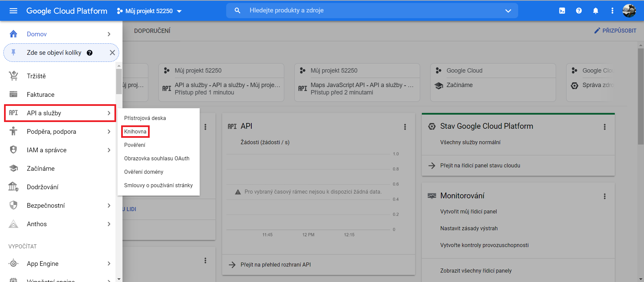Viewport: 644px width, 282px height.
Task: Click the pin tooltip help icon
Action: click(x=90, y=53)
